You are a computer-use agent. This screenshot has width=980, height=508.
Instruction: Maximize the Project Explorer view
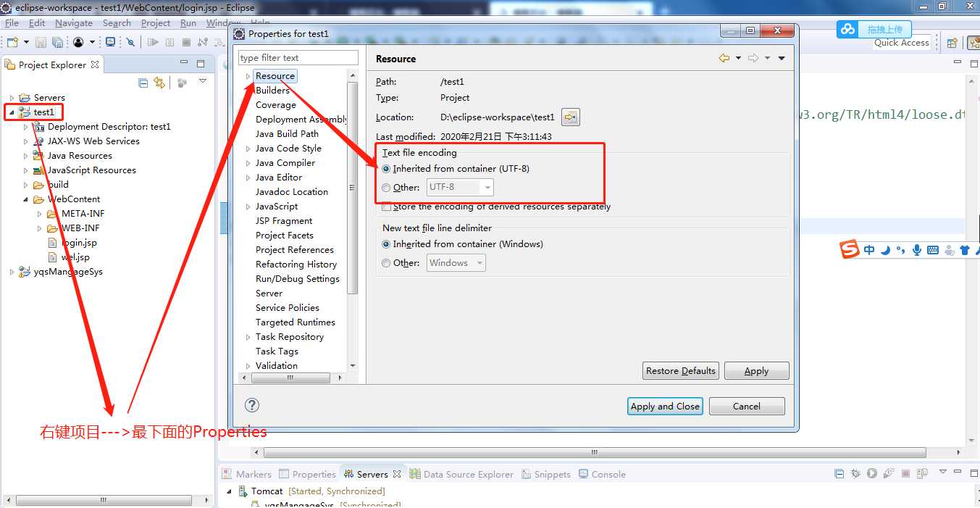point(201,64)
